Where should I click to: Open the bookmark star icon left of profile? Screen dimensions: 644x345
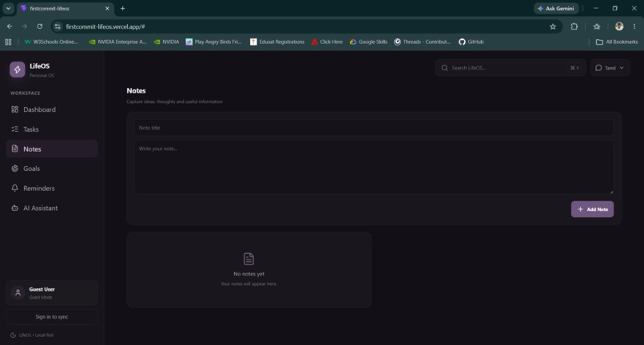(x=597, y=26)
